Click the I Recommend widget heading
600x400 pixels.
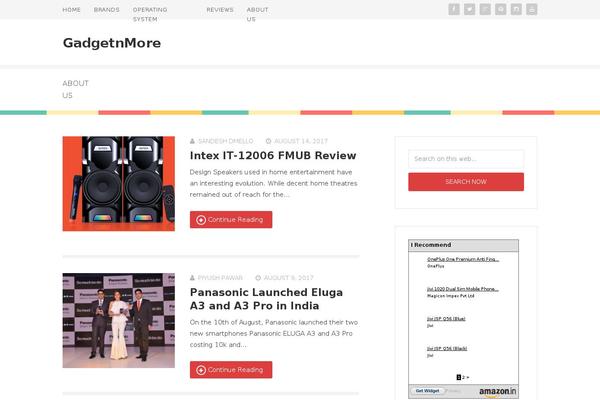[431, 245]
